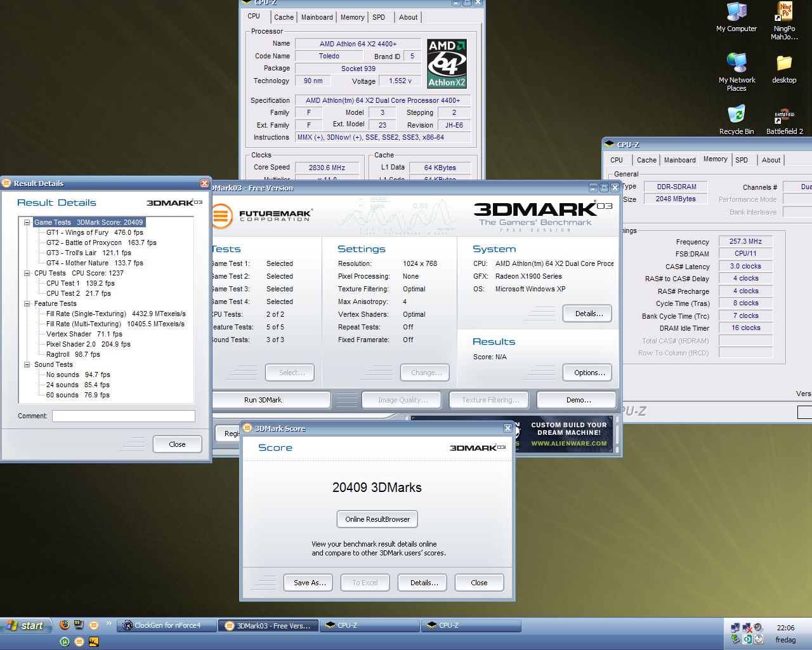Click the 257.3 MHz Frequency value

[x=745, y=241]
